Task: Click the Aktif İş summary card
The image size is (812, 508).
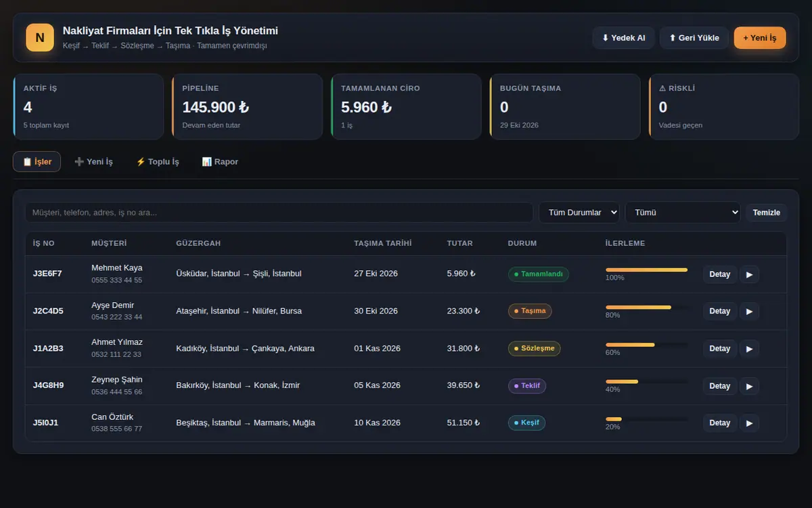Action: pos(88,107)
